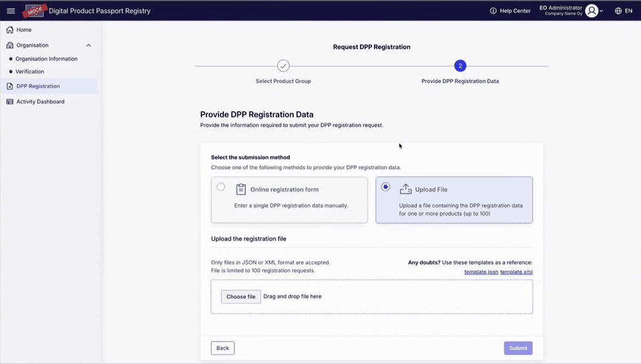Click the Home house icon
The image size is (641, 364).
(10, 30)
